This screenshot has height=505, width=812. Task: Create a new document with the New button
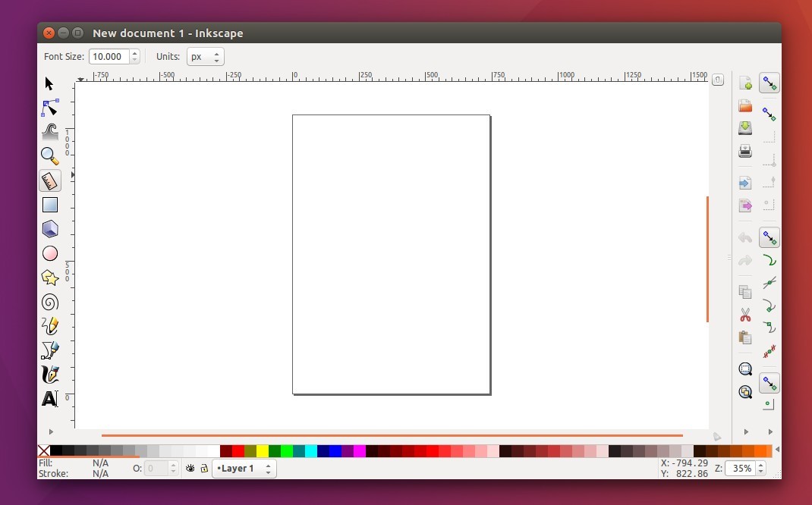click(744, 83)
